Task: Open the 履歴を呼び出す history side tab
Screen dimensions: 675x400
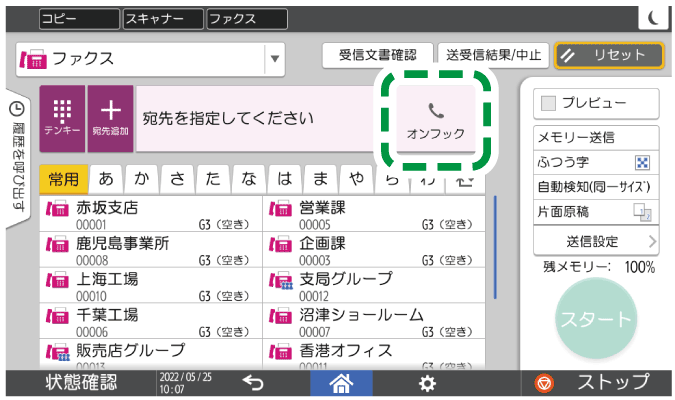Action: point(18,157)
